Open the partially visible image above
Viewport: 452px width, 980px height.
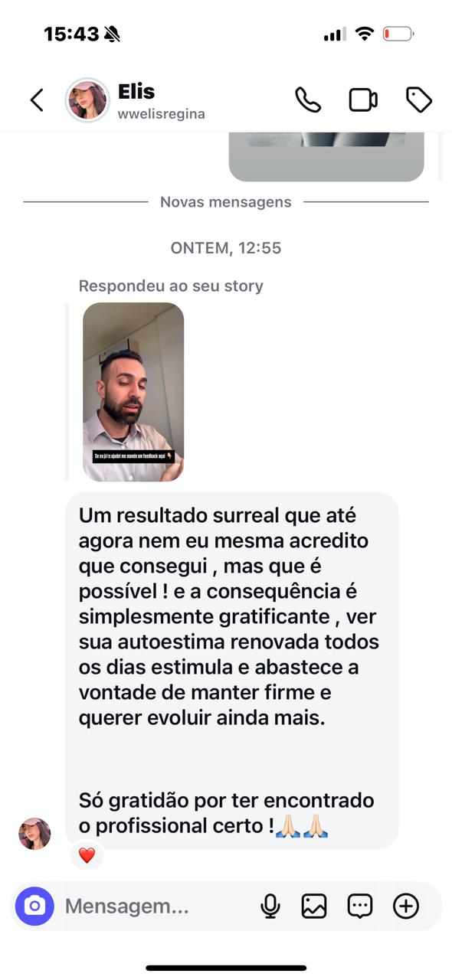click(326, 156)
